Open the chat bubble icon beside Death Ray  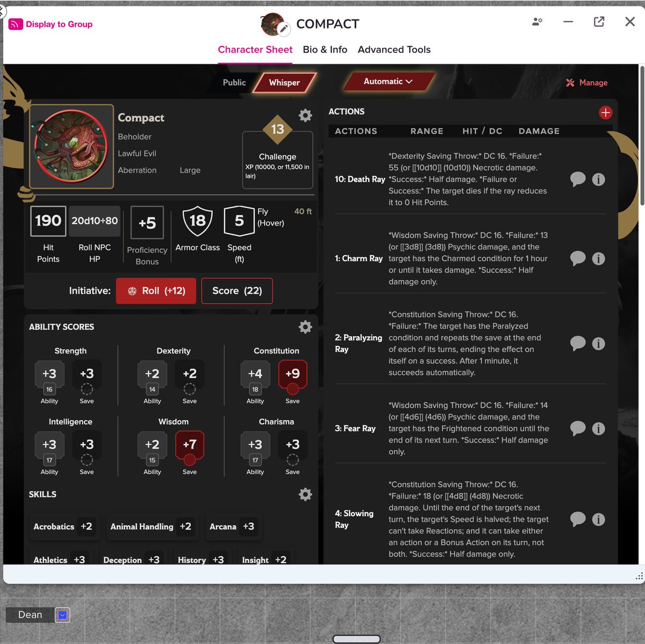click(578, 179)
